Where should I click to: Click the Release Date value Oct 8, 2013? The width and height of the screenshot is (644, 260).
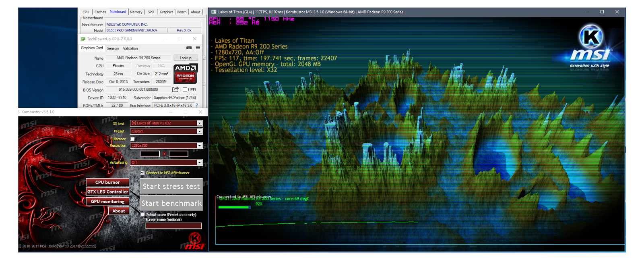point(118,81)
